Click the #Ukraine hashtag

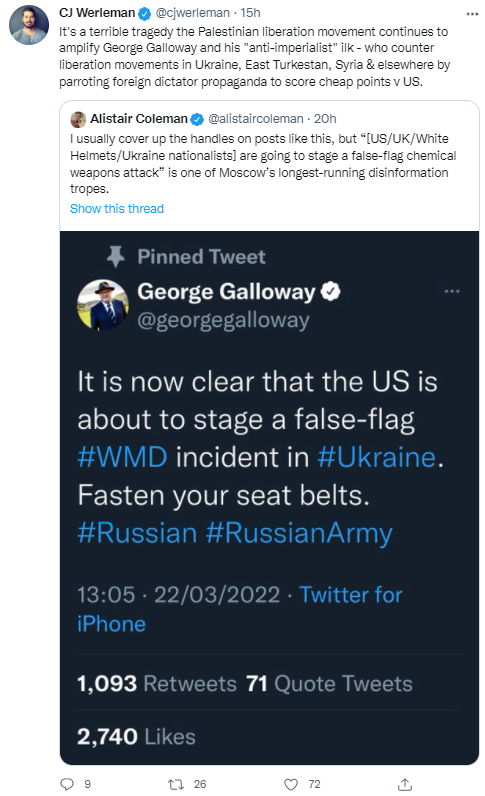click(x=376, y=457)
